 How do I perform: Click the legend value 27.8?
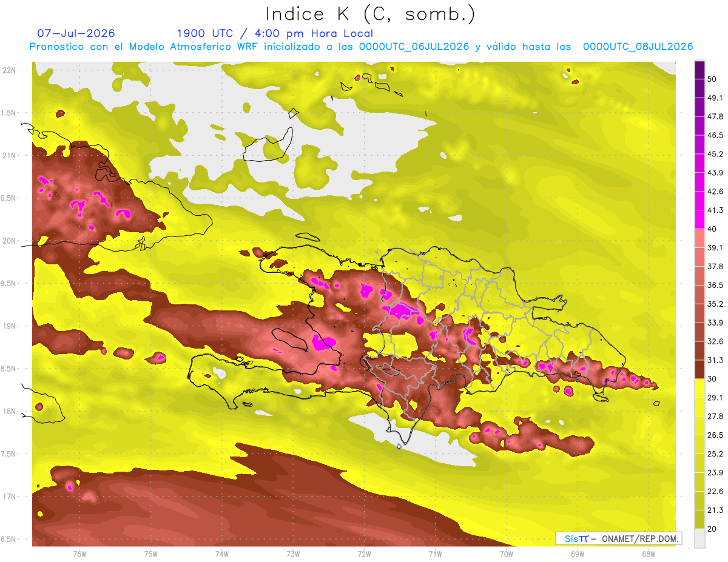(715, 416)
